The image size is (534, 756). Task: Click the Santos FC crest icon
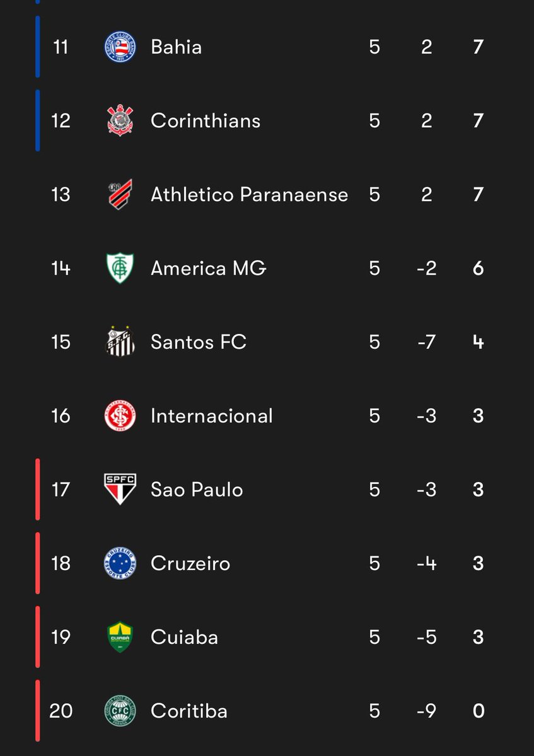coord(120,342)
